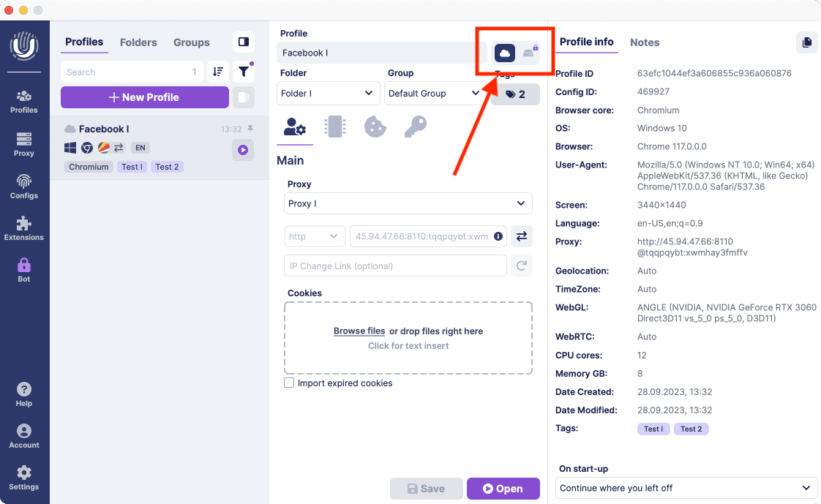Click for text insert in Cookies area
This screenshot has width=821, height=504.
(x=408, y=345)
